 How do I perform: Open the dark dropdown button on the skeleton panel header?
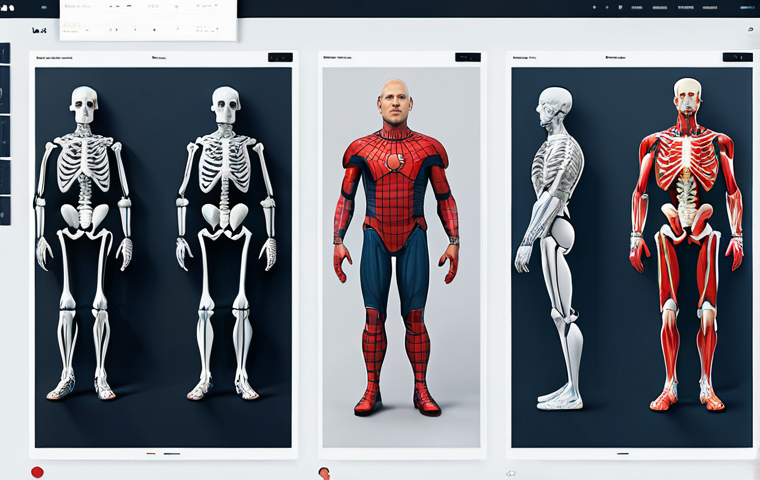point(280,58)
